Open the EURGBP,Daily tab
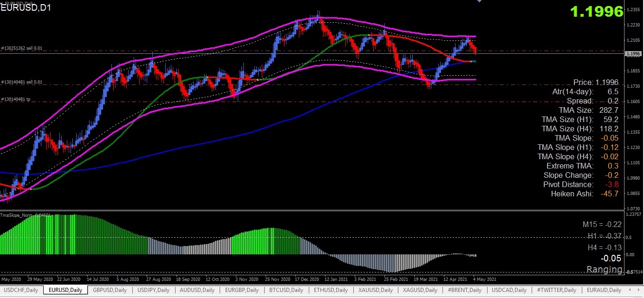Screen dimensions: 644x298 (241, 290)
